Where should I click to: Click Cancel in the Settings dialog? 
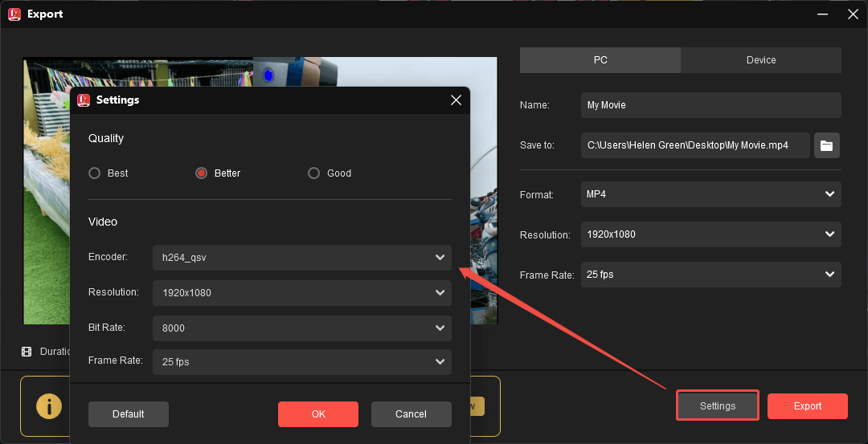pos(411,414)
